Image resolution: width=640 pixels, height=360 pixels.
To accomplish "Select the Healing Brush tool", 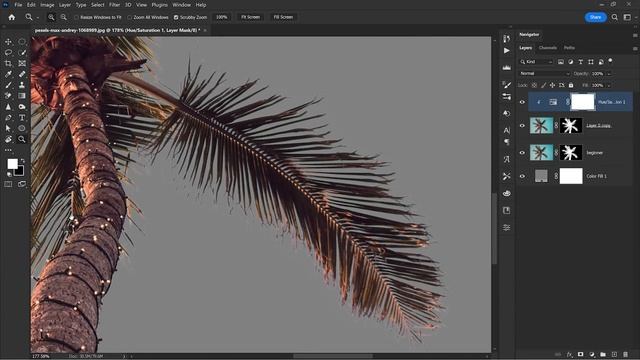I will click(22, 74).
